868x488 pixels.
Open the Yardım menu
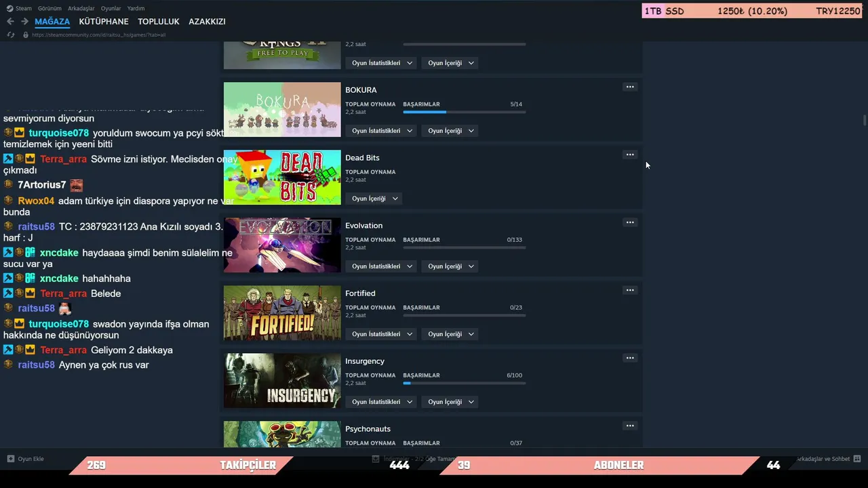point(136,8)
